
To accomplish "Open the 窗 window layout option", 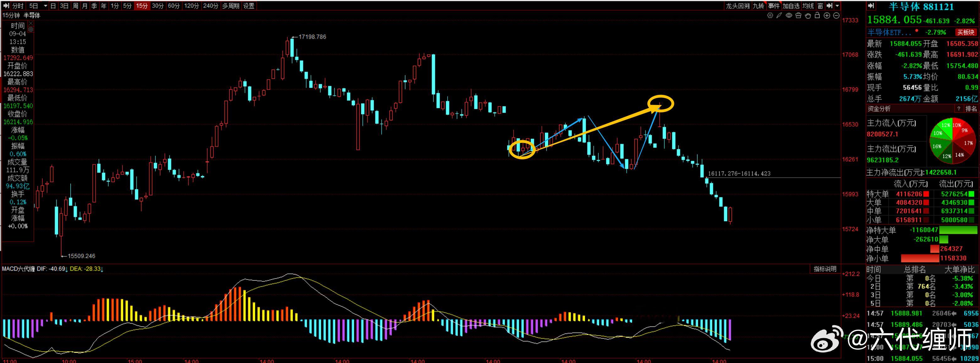I will click(820, 6).
